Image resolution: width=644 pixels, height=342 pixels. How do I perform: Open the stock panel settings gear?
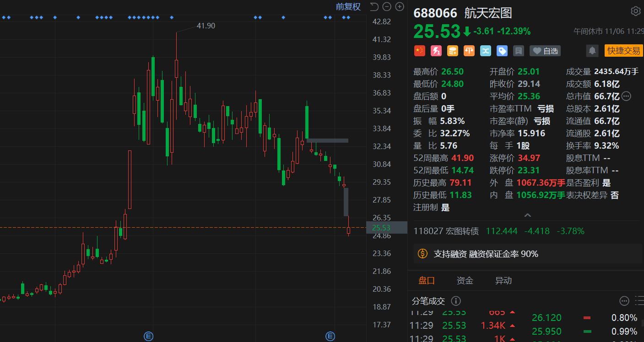[x=636, y=11]
